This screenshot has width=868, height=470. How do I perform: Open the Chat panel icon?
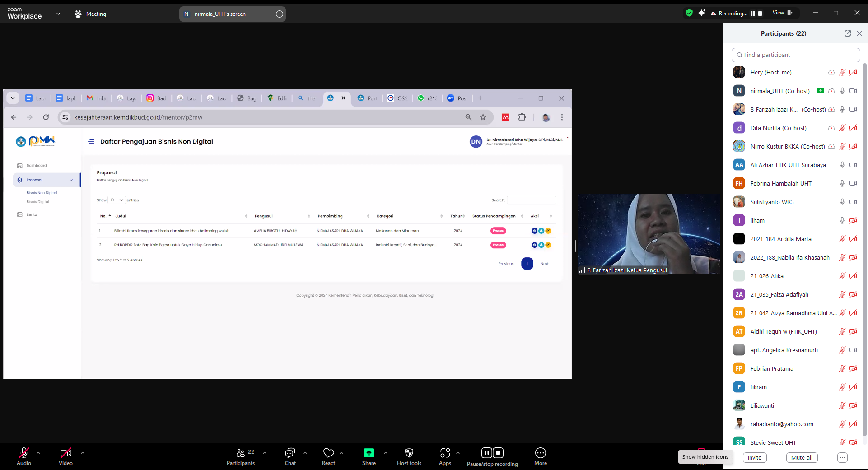pyautogui.click(x=290, y=453)
